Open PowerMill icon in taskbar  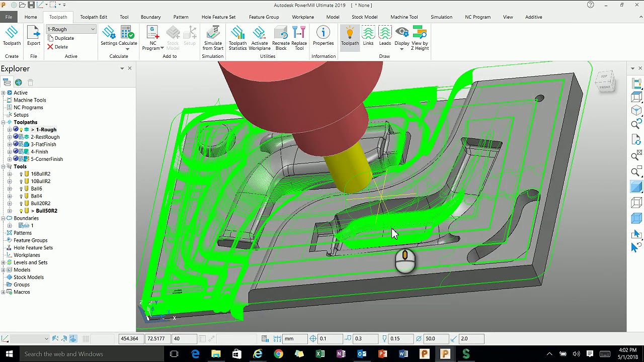click(x=445, y=354)
